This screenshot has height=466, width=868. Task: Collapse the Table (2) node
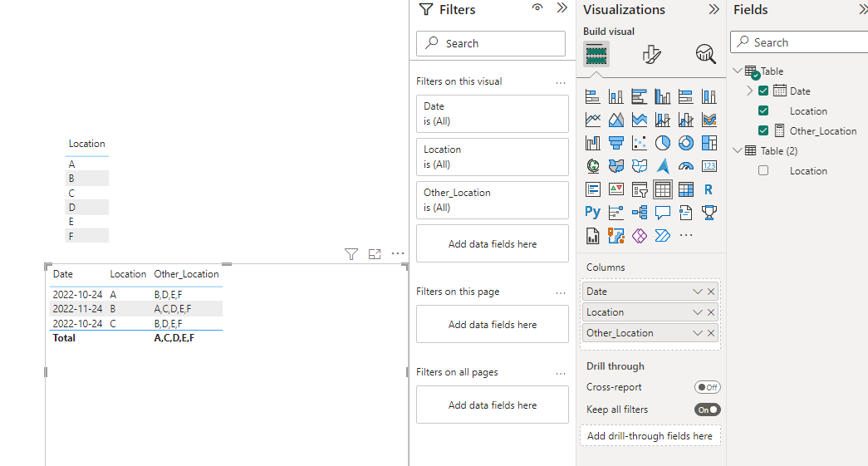(738, 150)
